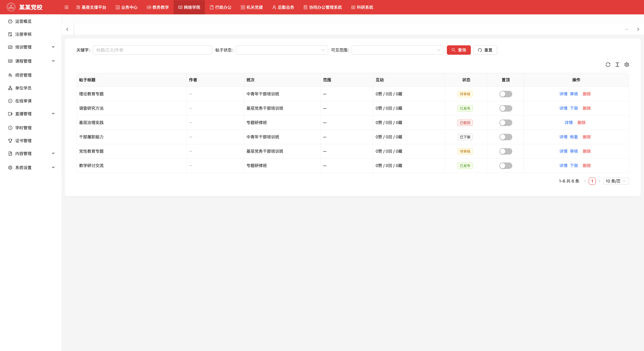
Task: Turn on 置顶 for 教学研讨交流
Action: pyautogui.click(x=506, y=166)
